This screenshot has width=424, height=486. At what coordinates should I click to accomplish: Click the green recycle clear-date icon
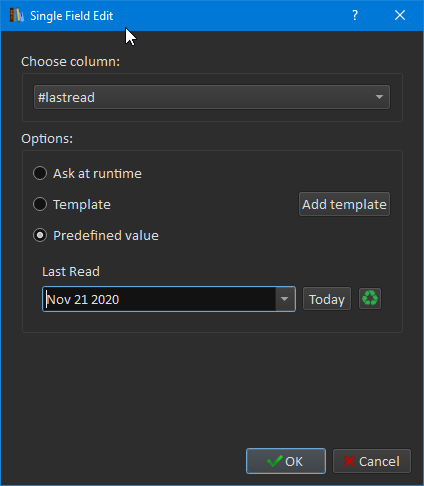pyautogui.click(x=370, y=299)
